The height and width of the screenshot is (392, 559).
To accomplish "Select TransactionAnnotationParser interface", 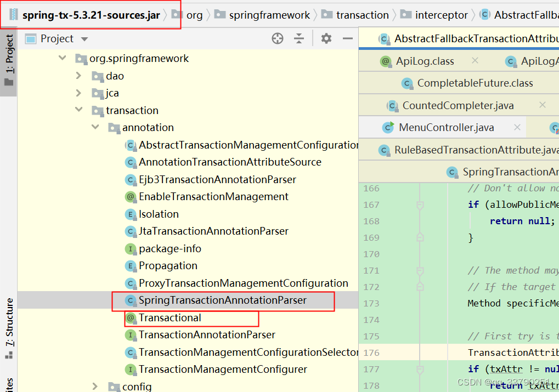I will [200, 335].
